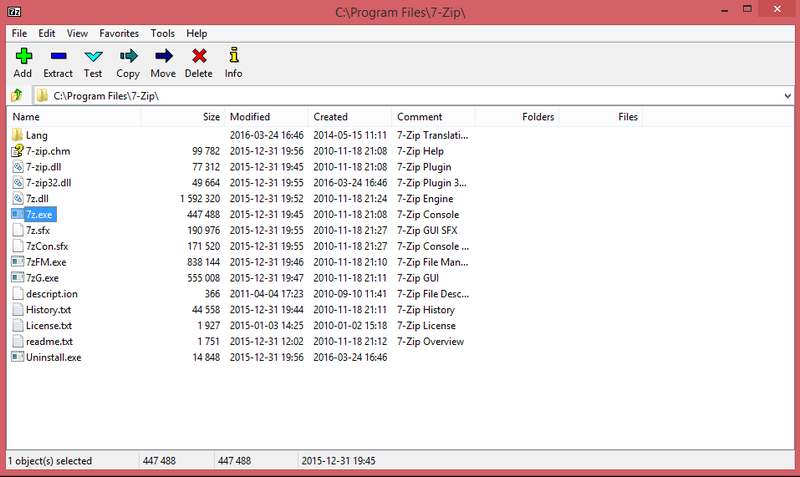800x477 pixels.
Task: Click the 7-Zip title bar application icon
Action: (x=14, y=11)
